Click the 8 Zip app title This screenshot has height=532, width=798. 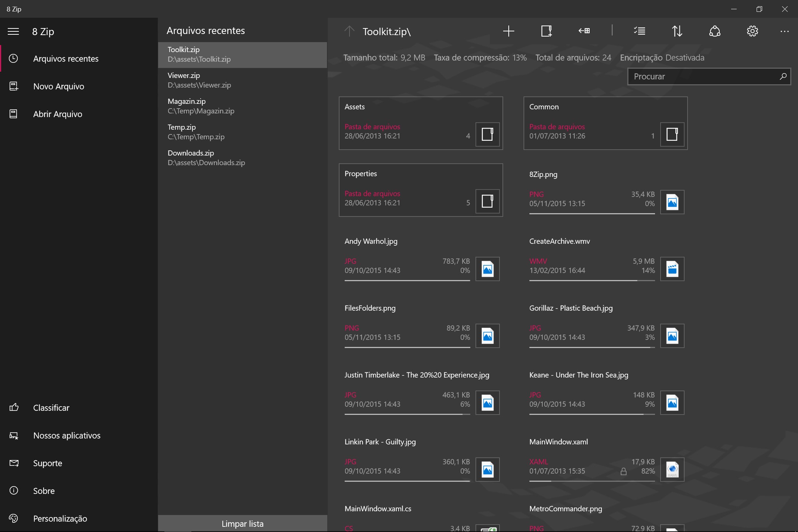click(43, 31)
